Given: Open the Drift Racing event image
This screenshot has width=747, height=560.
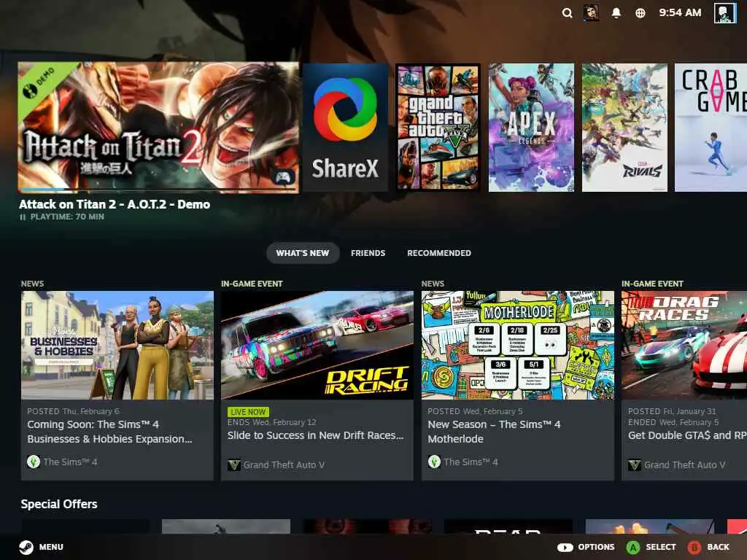Looking at the screenshot, I should point(317,345).
